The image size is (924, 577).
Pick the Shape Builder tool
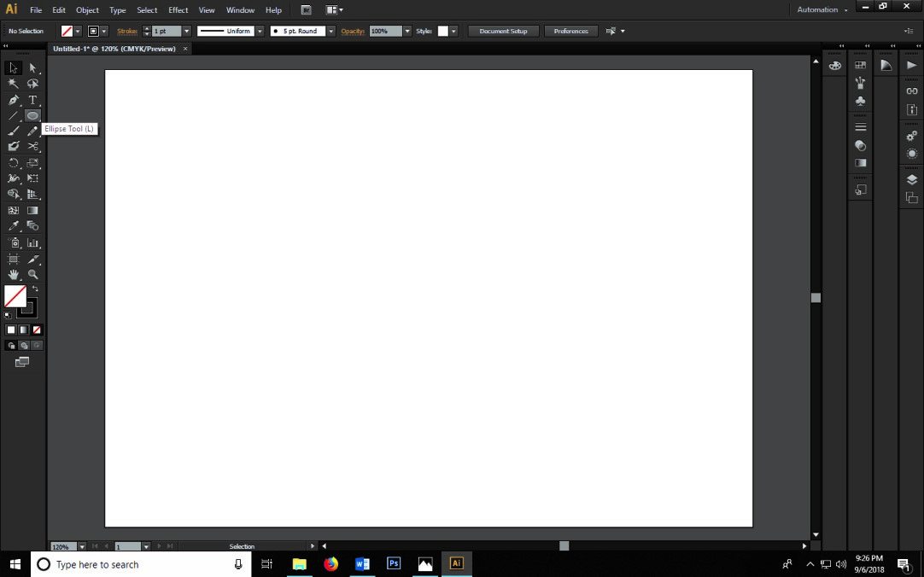coord(13,194)
